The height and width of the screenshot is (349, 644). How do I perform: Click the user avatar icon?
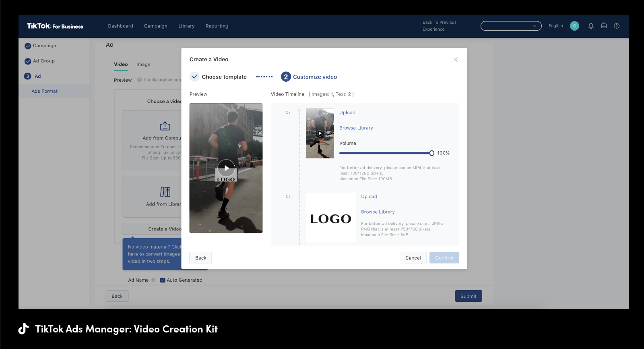(574, 26)
